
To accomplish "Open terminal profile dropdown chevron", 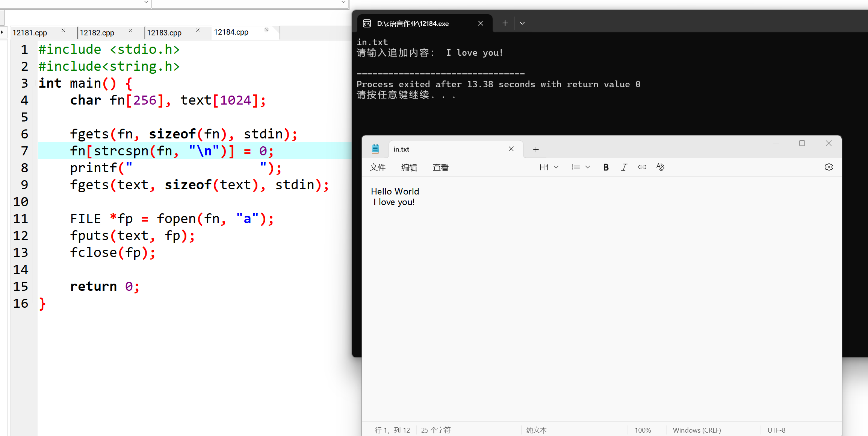I will (x=522, y=23).
